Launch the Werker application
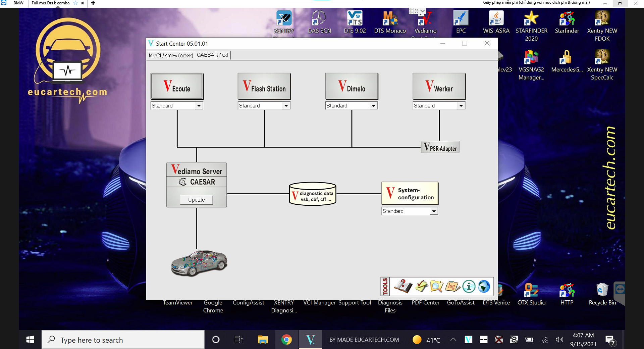 (439, 86)
